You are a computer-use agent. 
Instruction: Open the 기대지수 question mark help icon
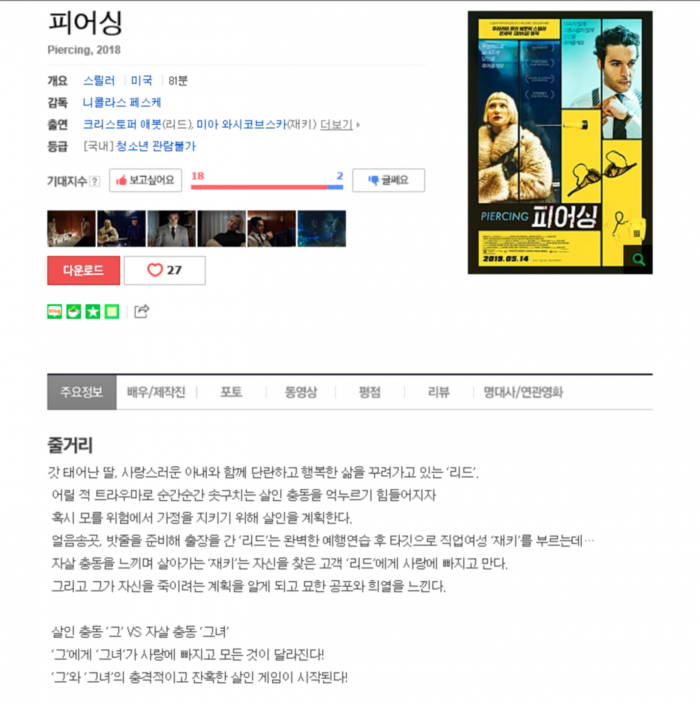[x=95, y=181]
